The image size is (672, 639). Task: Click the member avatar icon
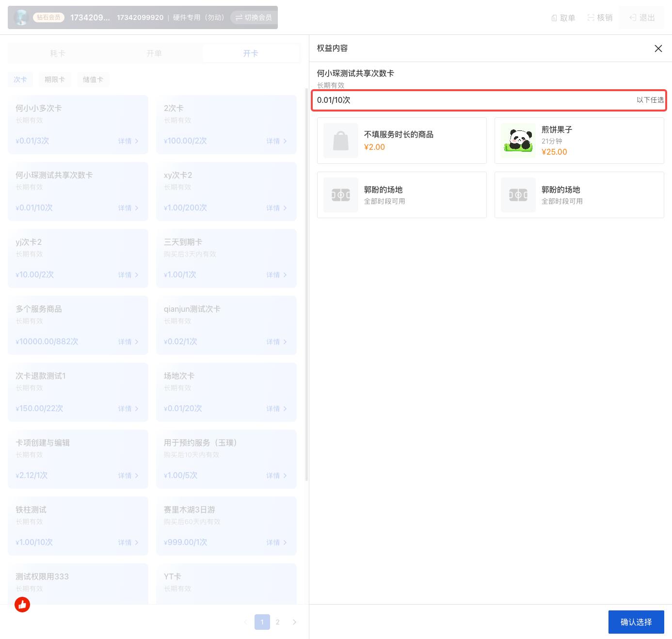point(21,17)
